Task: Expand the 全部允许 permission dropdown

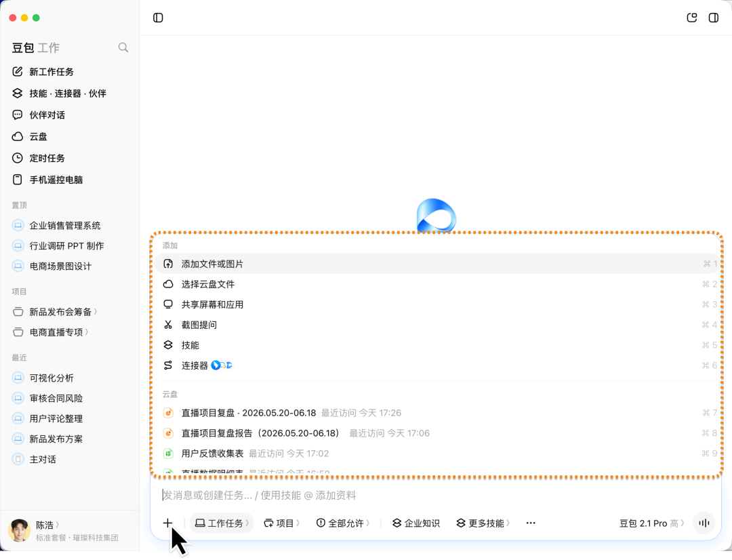Action: (x=343, y=523)
